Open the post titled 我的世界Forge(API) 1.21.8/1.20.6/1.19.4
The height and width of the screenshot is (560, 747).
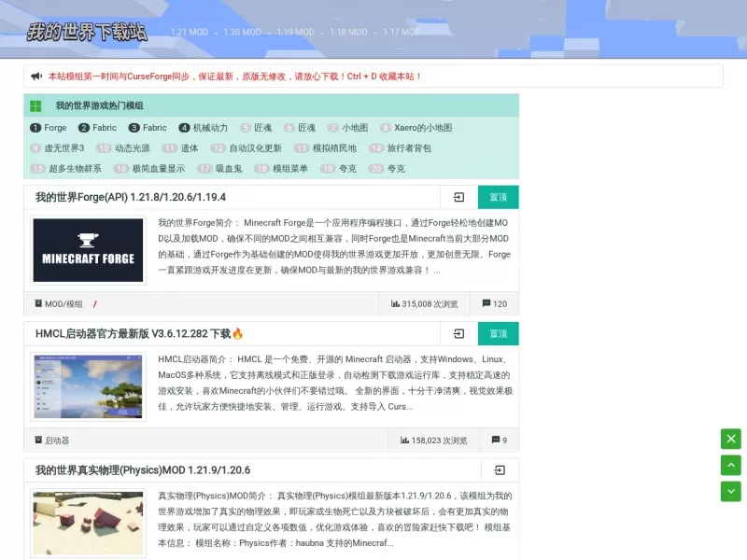(131, 197)
